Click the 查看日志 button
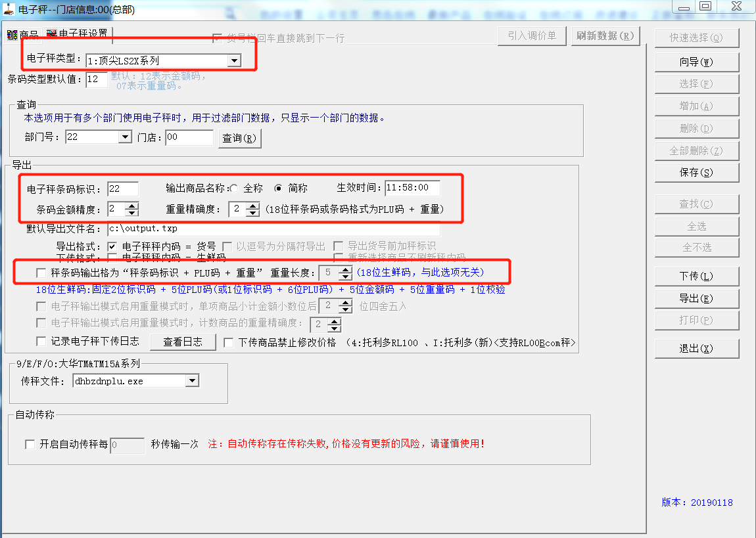756x538 pixels. [x=184, y=342]
